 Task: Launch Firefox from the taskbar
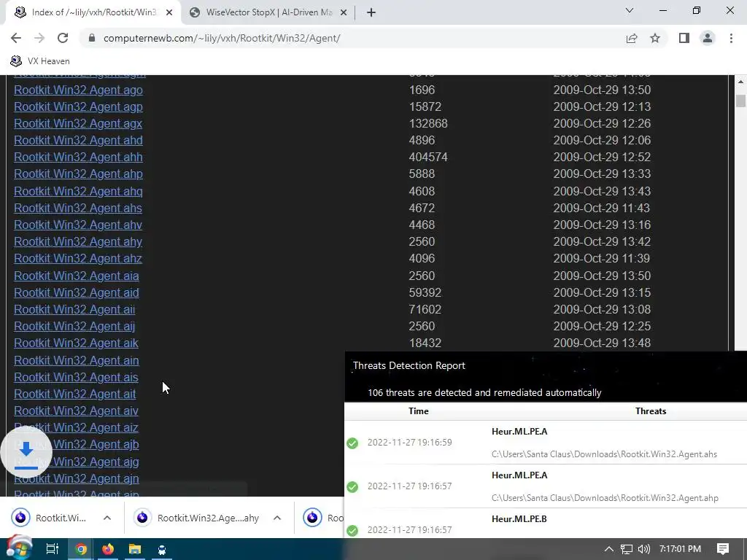coord(108,550)
